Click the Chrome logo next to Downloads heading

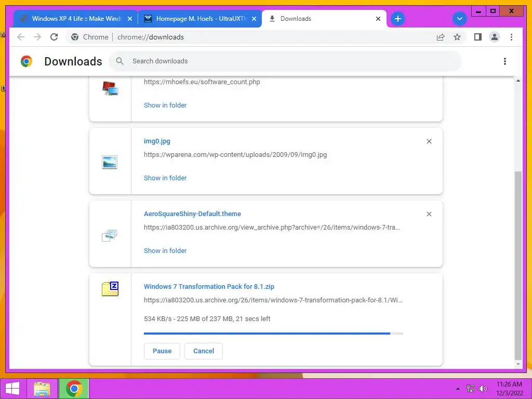click(26, 61)
